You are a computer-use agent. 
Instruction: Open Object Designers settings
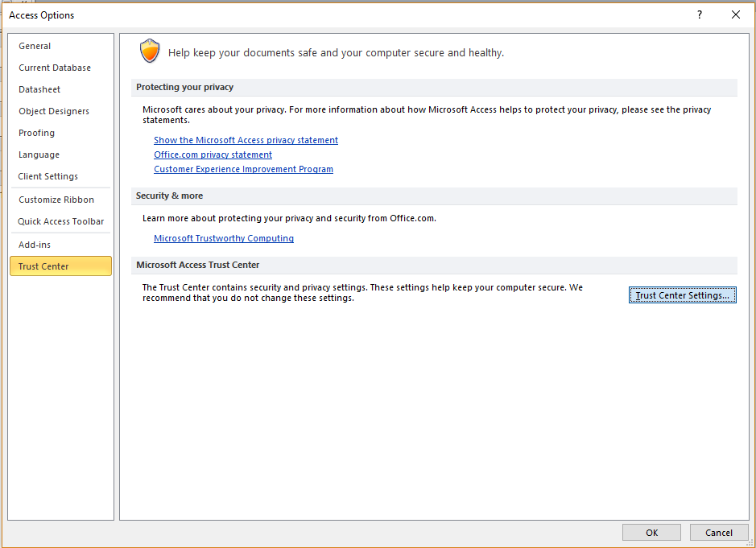pyautogui.click(x=60, y=111)
